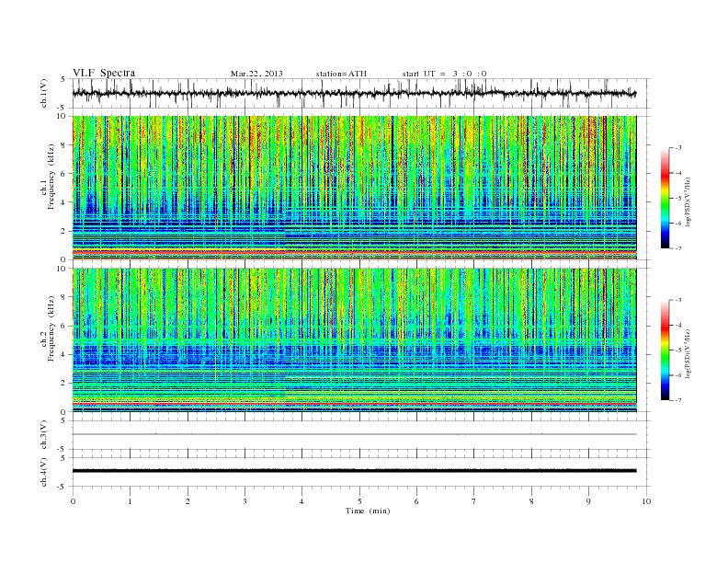This screenshot has width=728, height=563.
Task: Click time axis tick label "0"
Action: coord(73,501)
